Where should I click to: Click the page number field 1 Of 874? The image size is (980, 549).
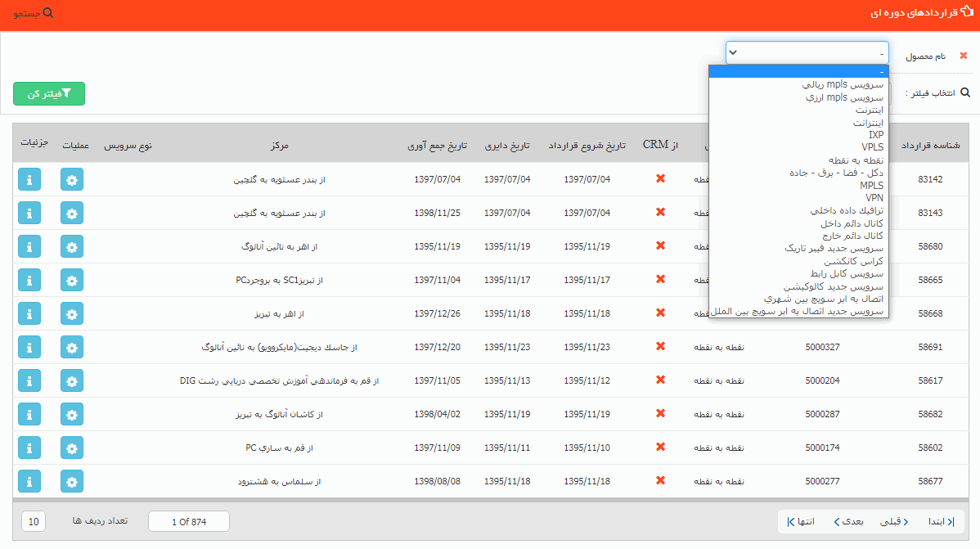click(189, 522)
